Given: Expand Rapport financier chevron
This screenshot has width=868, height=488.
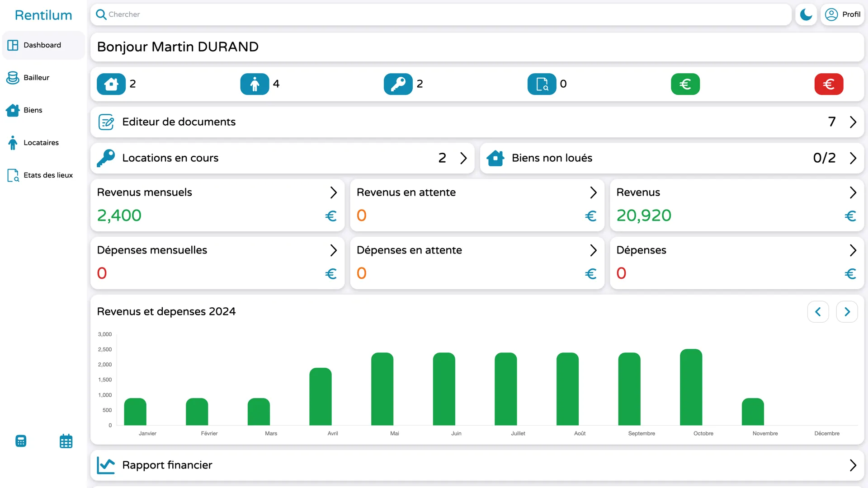Looking at the screenshot, I should (853, 465).
